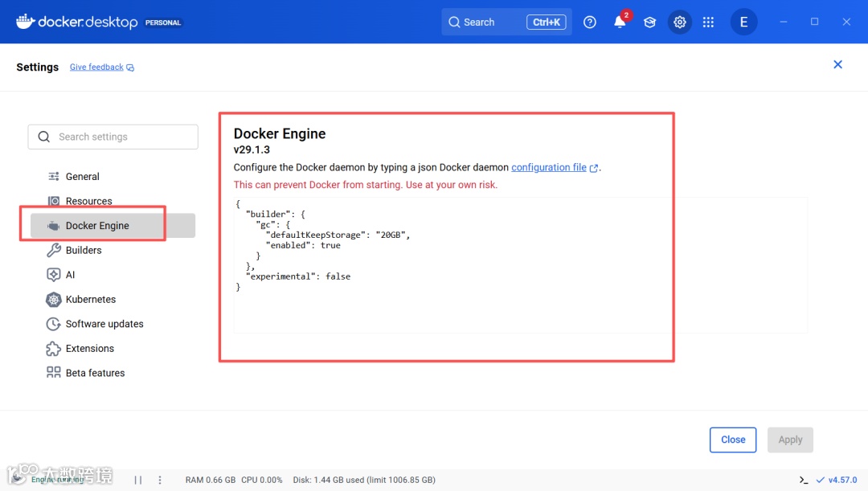The height and width of the screenshot is (491, 868).
Task: Close the Settings panel with the X
Action: pyautogui.click(x=837, y=65)
